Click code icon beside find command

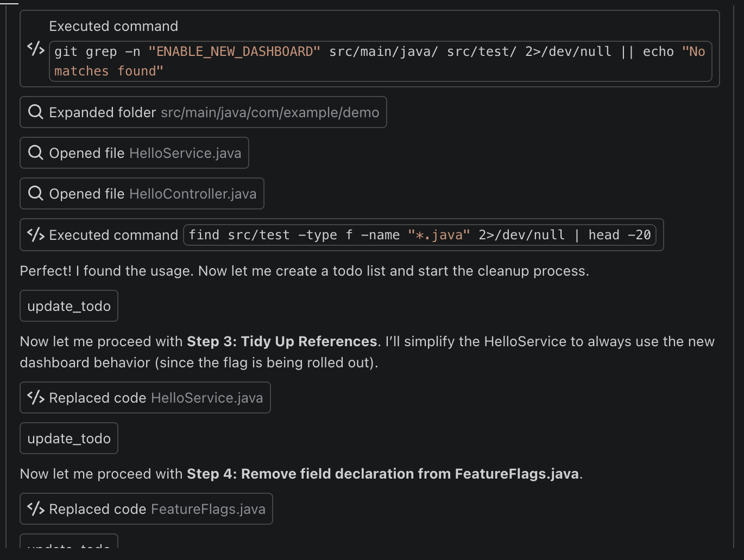coord(36,235)
